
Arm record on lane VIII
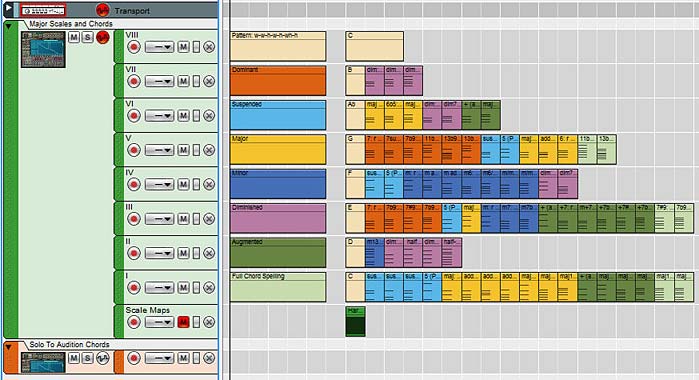pos(134,47)
